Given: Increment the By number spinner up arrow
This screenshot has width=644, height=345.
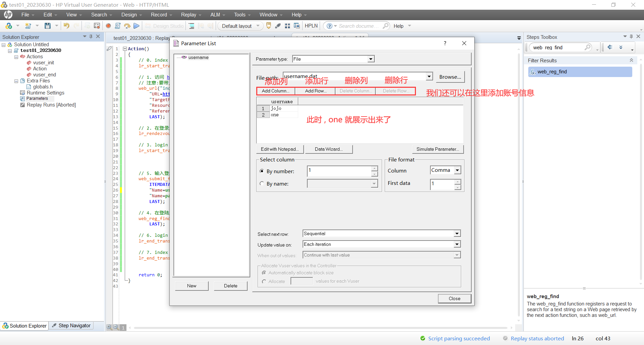Looking at the screenshot, I should (x=374, y=168).
